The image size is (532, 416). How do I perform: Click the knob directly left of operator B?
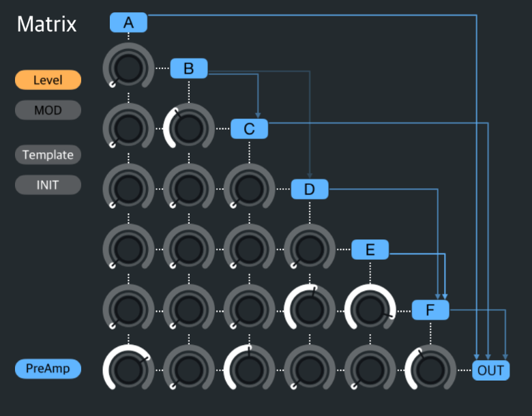[128, 68]
